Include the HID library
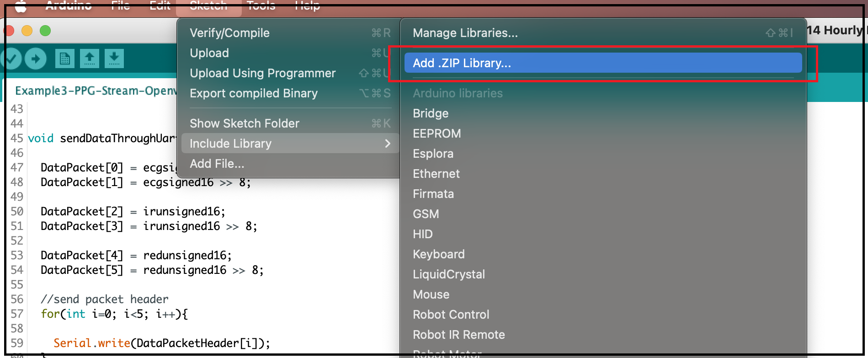Image resolution: width=868 pixels, height=358 pixels. pyautogui.click(x=603, y=234)
